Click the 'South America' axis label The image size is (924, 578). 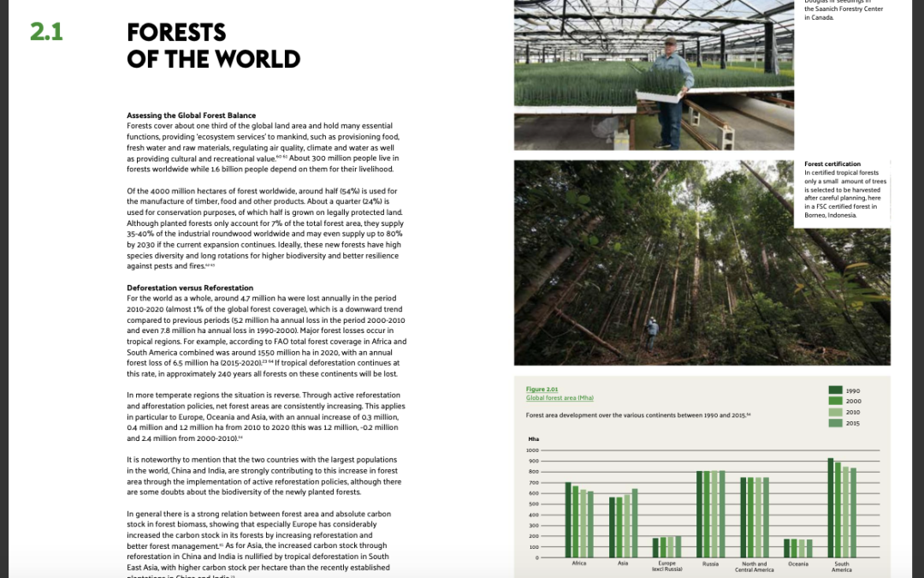(x=842, y=567)
